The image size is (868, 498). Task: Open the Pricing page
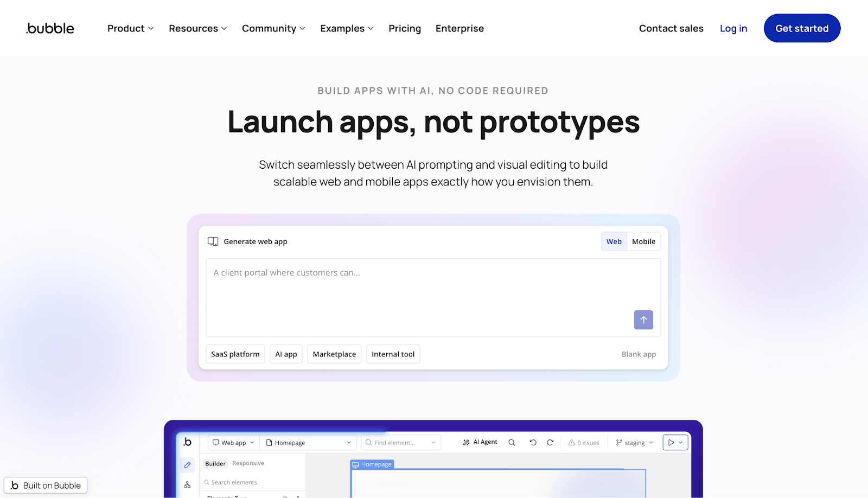click(x=405, y=28)
